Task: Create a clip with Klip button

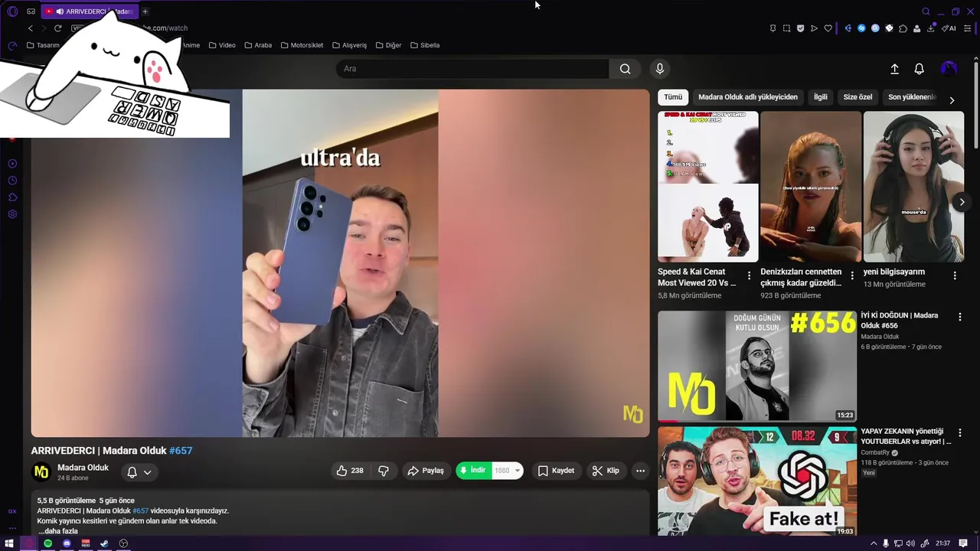Action: coord(606,471)
